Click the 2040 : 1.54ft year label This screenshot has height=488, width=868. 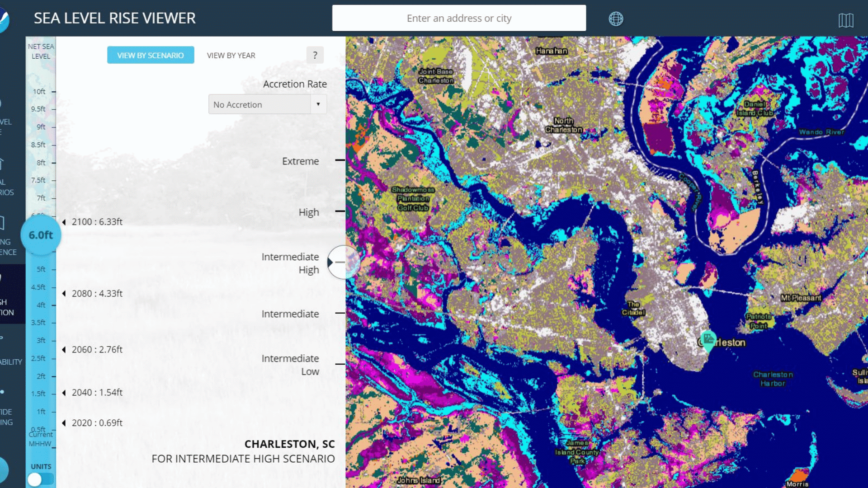coord(97,393)
